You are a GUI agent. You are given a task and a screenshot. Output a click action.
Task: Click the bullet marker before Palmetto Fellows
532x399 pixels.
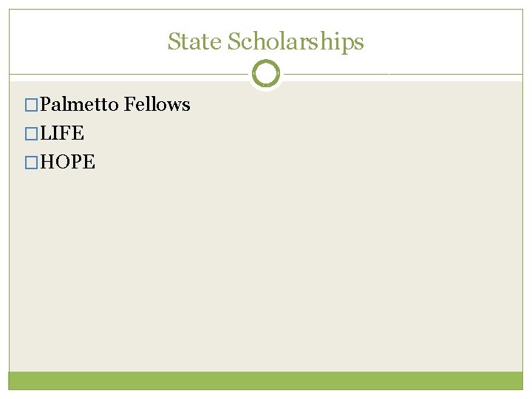coord(31,105)
